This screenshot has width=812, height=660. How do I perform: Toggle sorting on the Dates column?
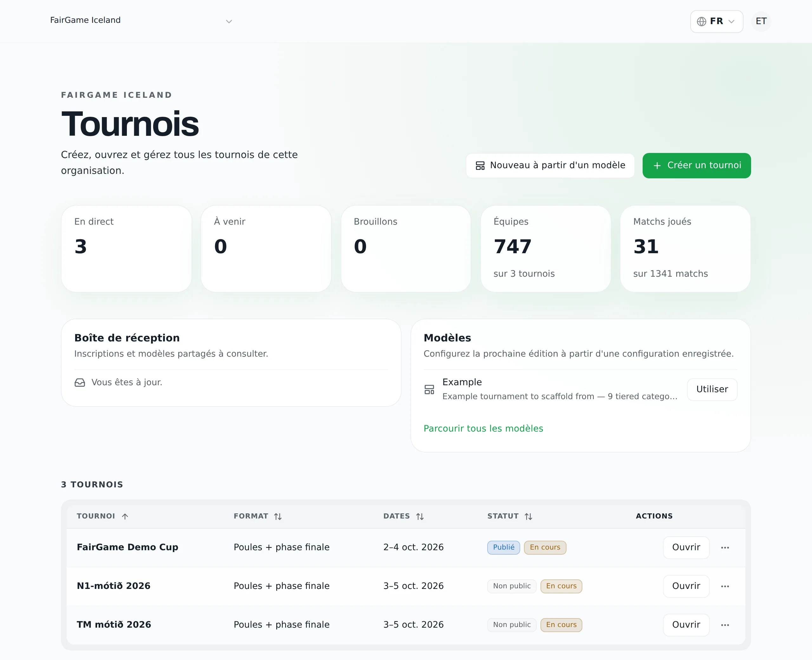point(420,516)
